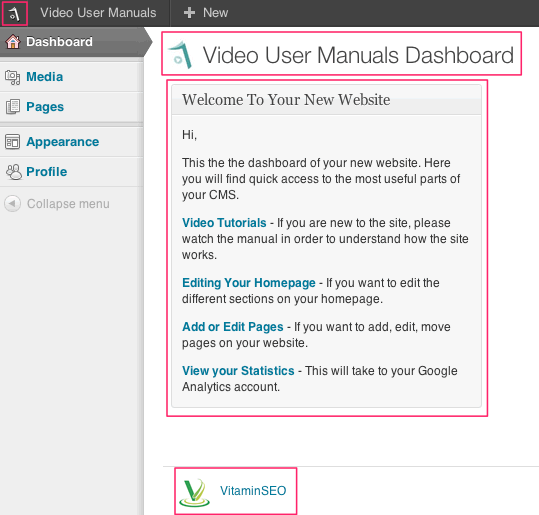Click the Video User Manuals Dashboard heading

358,55
